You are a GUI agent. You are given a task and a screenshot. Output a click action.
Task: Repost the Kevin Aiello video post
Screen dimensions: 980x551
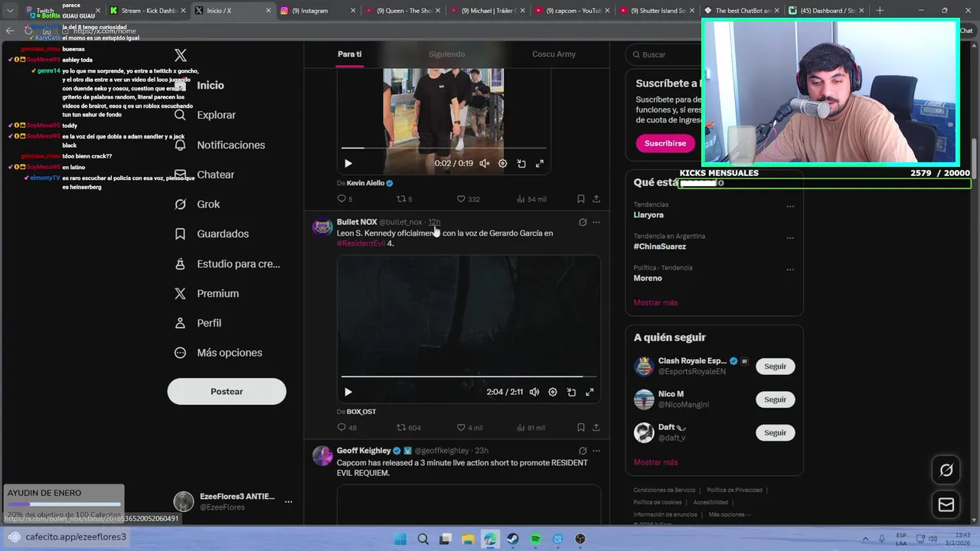click(404, 199)
